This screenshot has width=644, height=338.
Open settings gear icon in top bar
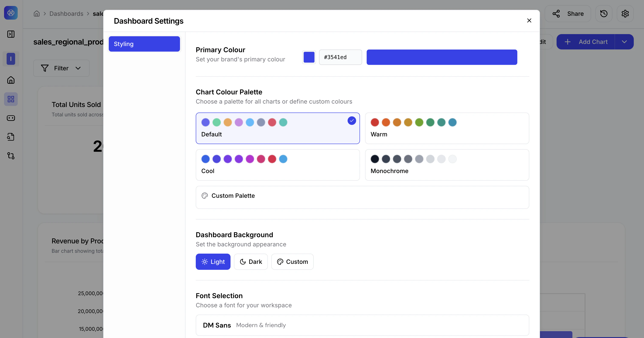click(x=625, y=13)
